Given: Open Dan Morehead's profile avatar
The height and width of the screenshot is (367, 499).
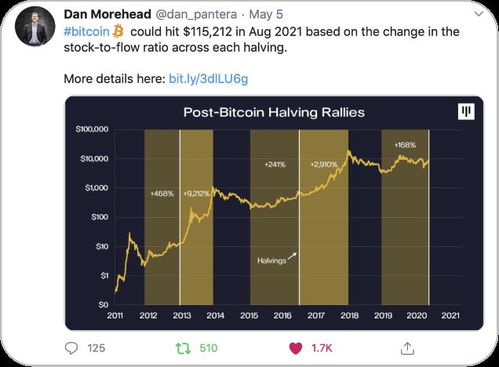Looking at the screenshot, I should click(35, 26).
